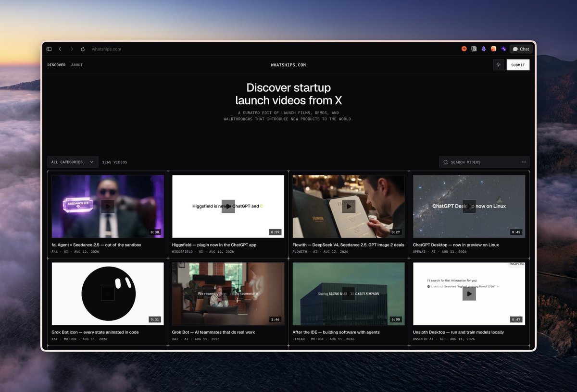Open title 'Grok Bot icon — every state animated in code'

click(96, 332)
